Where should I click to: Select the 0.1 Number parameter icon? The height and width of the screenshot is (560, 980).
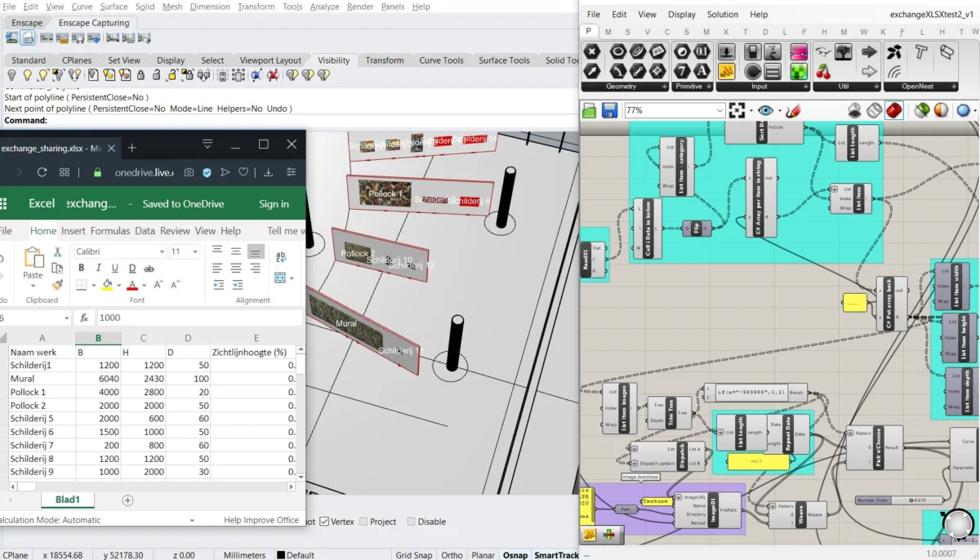coord(702,51)
